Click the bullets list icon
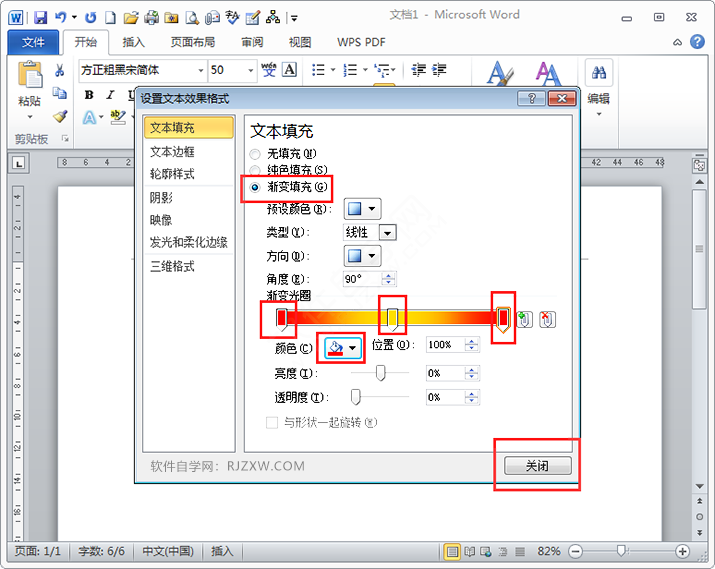The height and width of the screenshot is (569, 715). [x=318, y=70]
